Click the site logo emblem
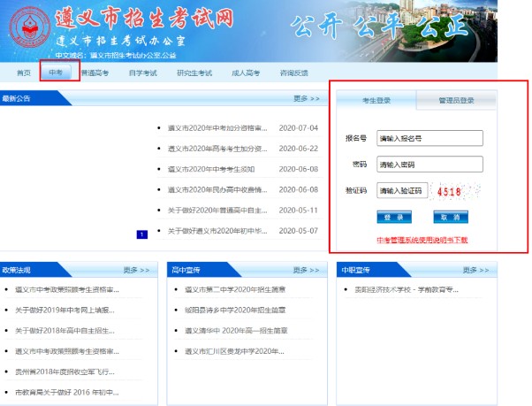532x406 pixels. click(27, 30)
